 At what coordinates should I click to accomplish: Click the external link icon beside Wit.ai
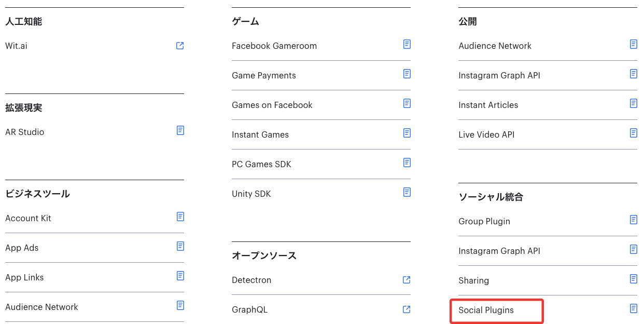coord(180,46)
